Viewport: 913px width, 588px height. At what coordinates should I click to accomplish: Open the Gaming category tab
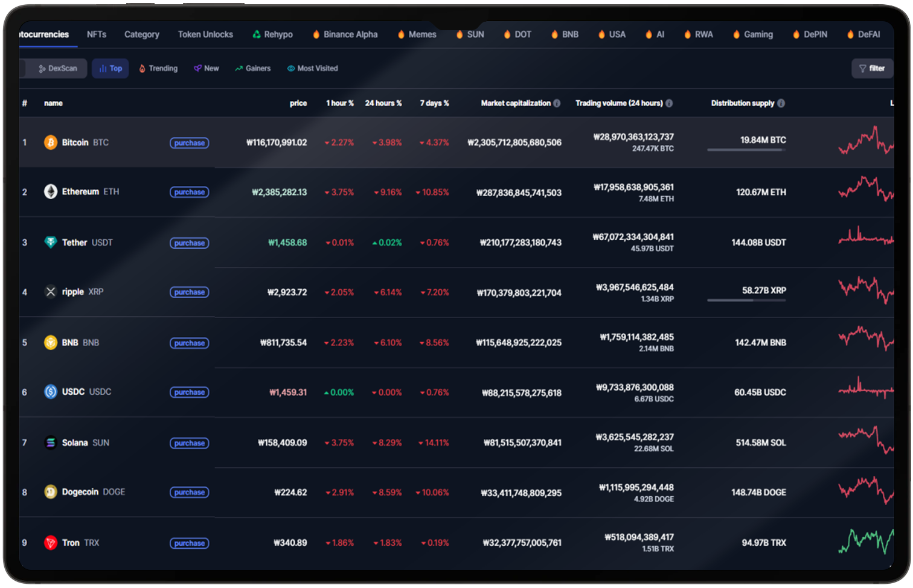point(752,34)
